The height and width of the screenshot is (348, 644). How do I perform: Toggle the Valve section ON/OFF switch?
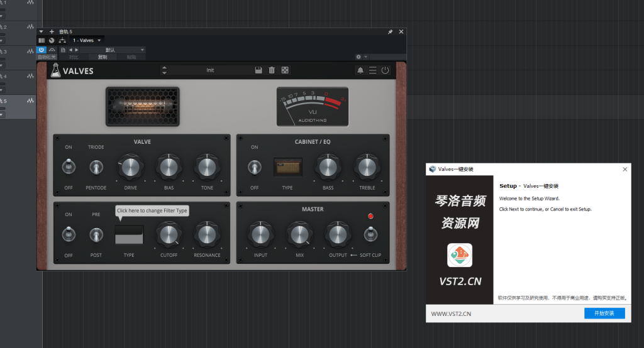click(x=69, y=167)
